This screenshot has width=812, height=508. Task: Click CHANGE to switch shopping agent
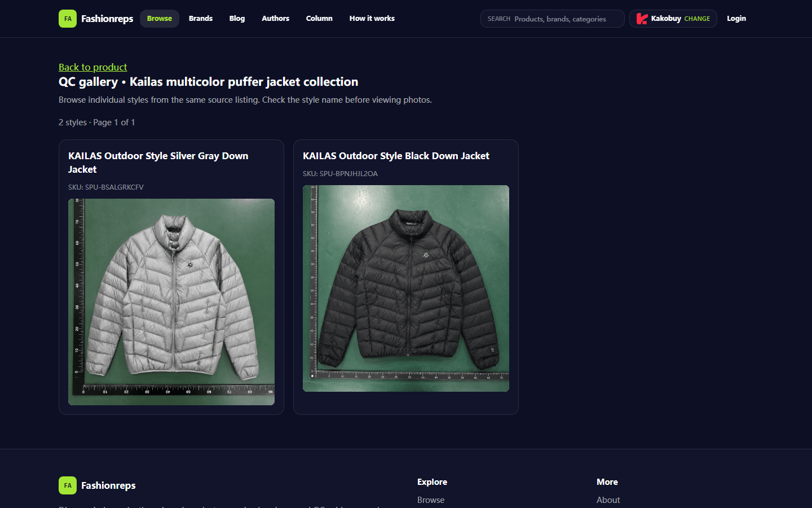697,19
